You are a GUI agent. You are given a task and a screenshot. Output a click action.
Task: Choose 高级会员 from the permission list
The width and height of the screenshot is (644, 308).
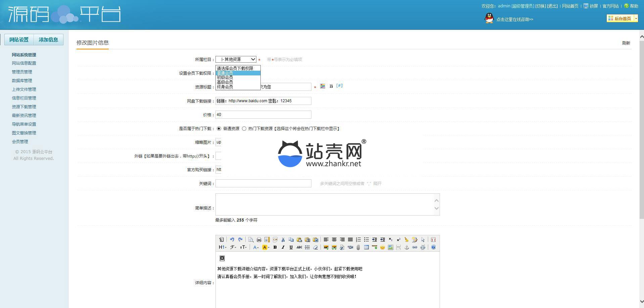[225, 82]
